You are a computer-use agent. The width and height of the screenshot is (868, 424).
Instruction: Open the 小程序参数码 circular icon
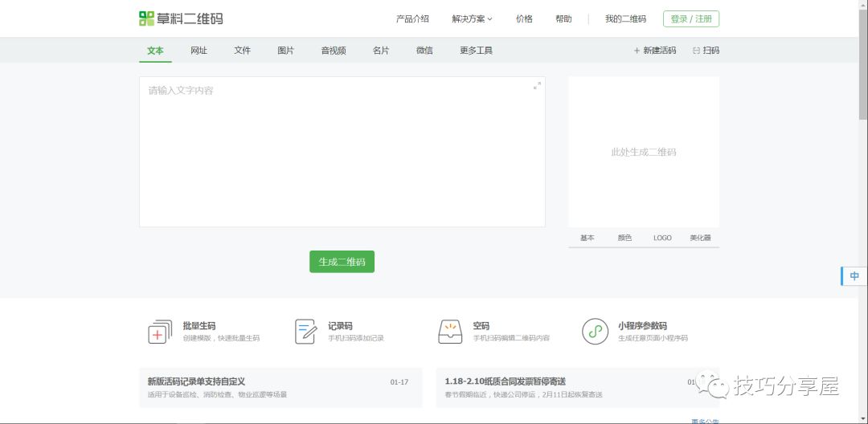point(595,332)
